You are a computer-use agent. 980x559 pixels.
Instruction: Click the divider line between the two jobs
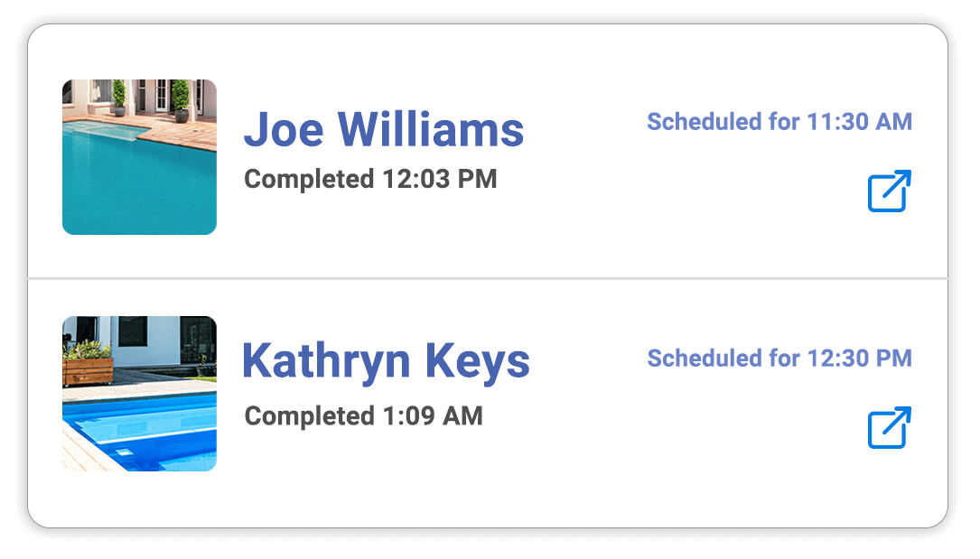point(488,279)
